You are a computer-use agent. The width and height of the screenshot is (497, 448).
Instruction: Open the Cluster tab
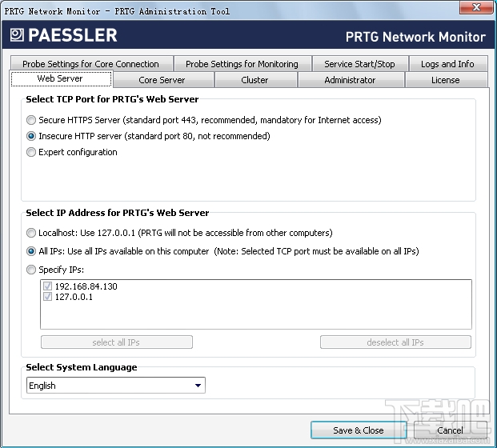pos(255,80)
